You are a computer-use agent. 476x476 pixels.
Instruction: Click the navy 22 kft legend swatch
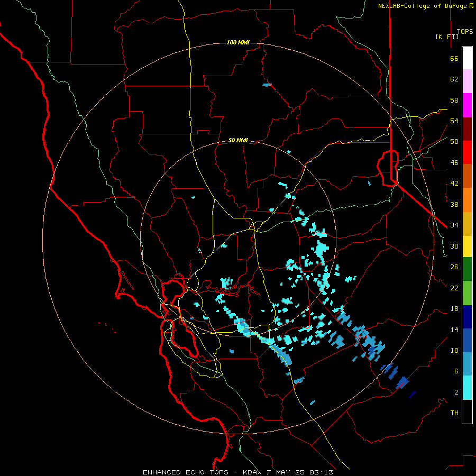tap(467, 317)
